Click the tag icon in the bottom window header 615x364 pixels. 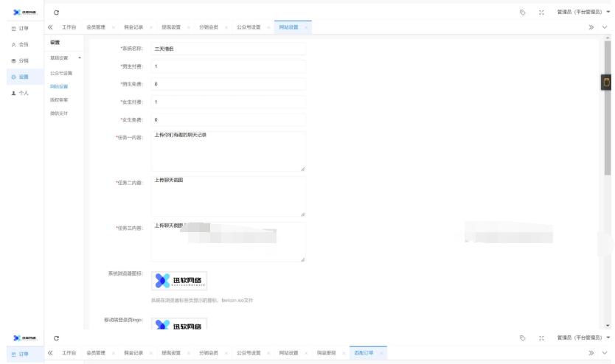(522, 338)
